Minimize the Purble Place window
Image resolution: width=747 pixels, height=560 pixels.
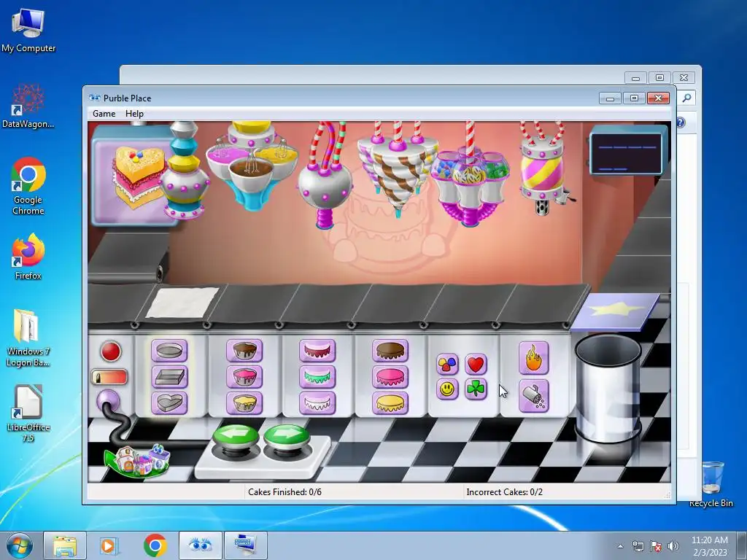tap(610, 98)
